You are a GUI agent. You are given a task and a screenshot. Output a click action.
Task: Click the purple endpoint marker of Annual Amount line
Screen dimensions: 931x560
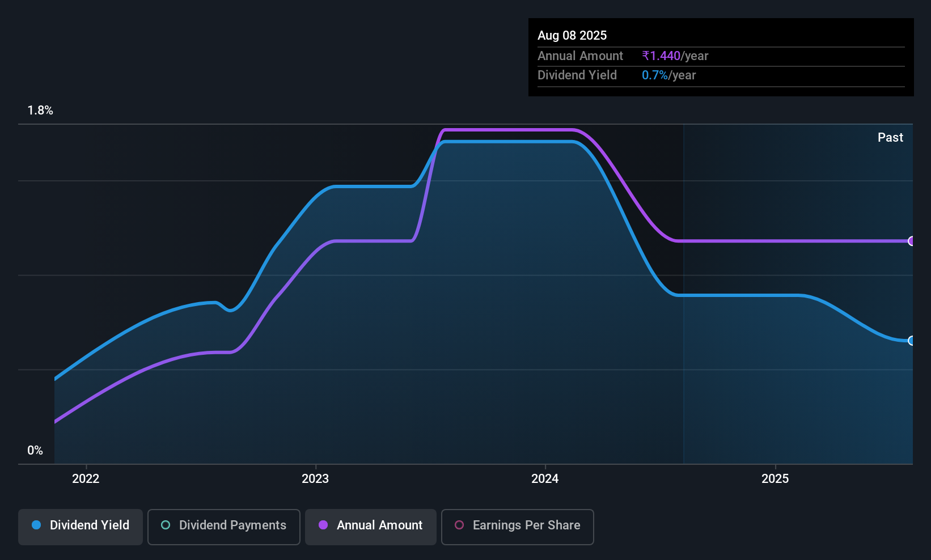point(911,241)
